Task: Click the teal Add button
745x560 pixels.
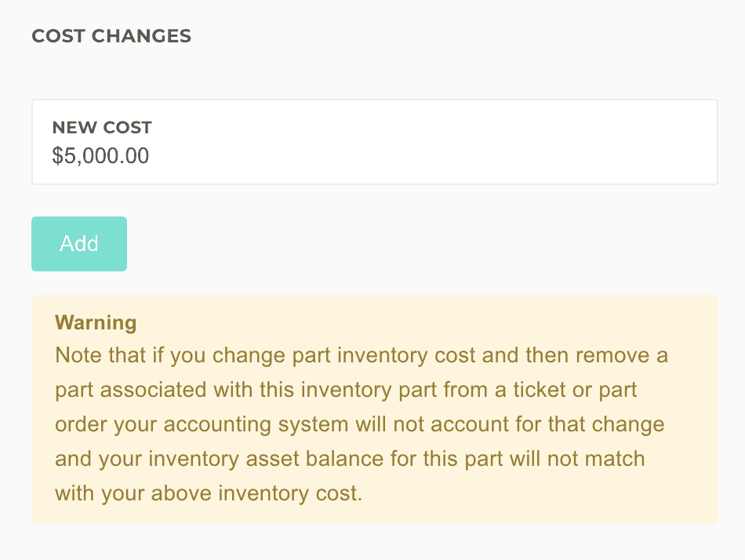Action: coord(79,244)
